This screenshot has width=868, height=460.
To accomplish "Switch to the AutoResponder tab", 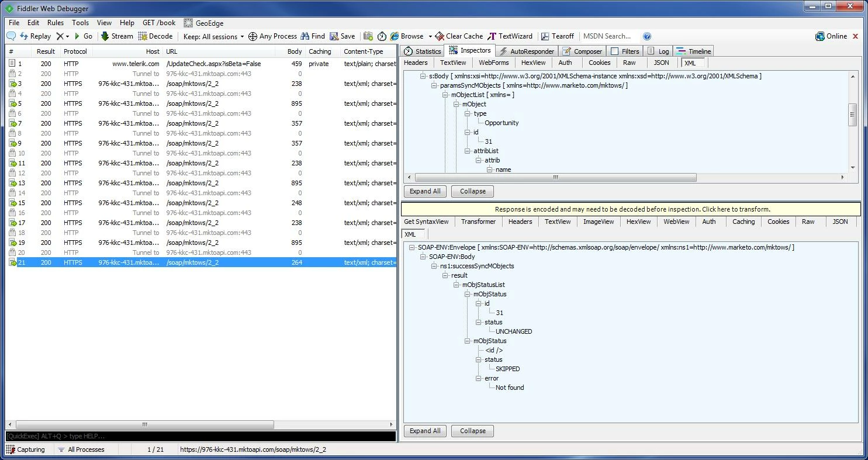I will (x=526, y=51).
